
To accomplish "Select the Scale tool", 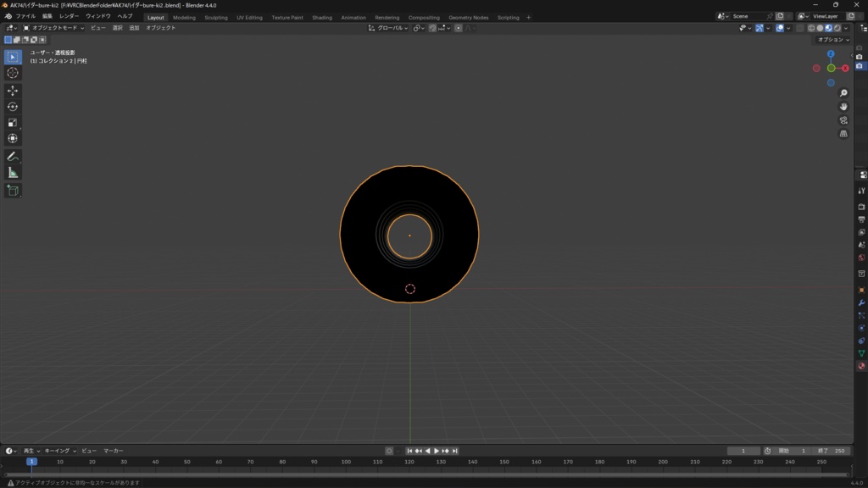I will [13, 123].
